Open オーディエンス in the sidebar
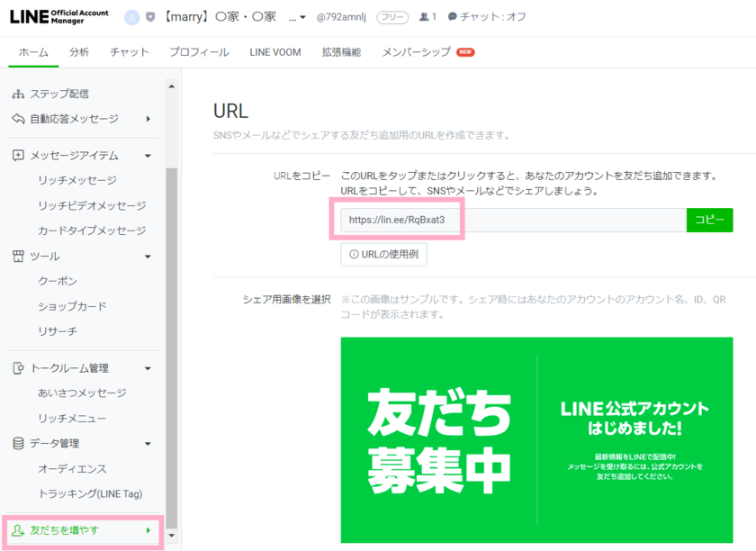Viewport: 756px width, 551px height. click(x=72, y=468)
